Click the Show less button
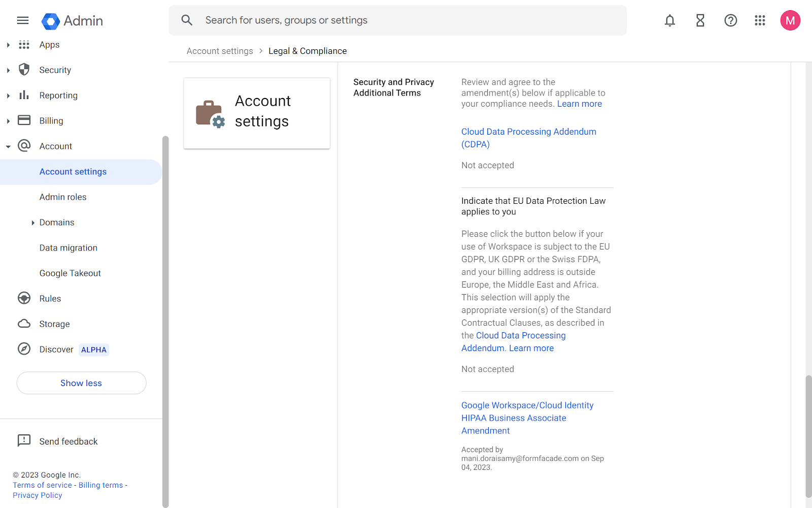 (x=81, y=383)
